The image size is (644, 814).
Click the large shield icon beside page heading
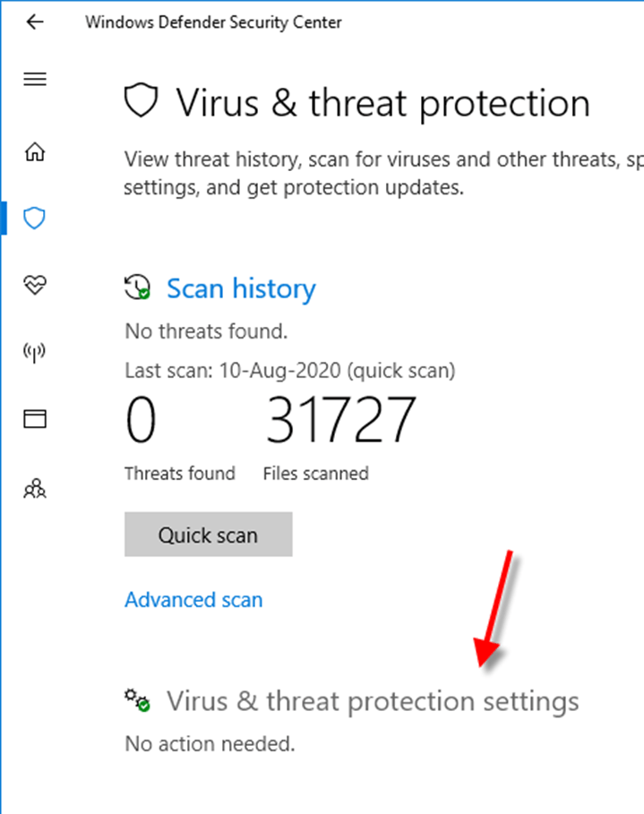(141, 99)
